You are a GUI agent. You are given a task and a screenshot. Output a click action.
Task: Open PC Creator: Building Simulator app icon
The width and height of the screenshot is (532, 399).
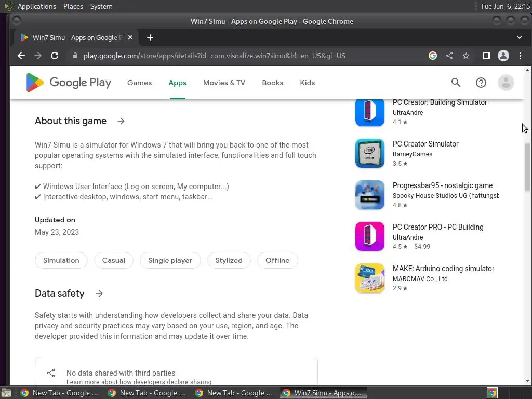tap(370, 112)
